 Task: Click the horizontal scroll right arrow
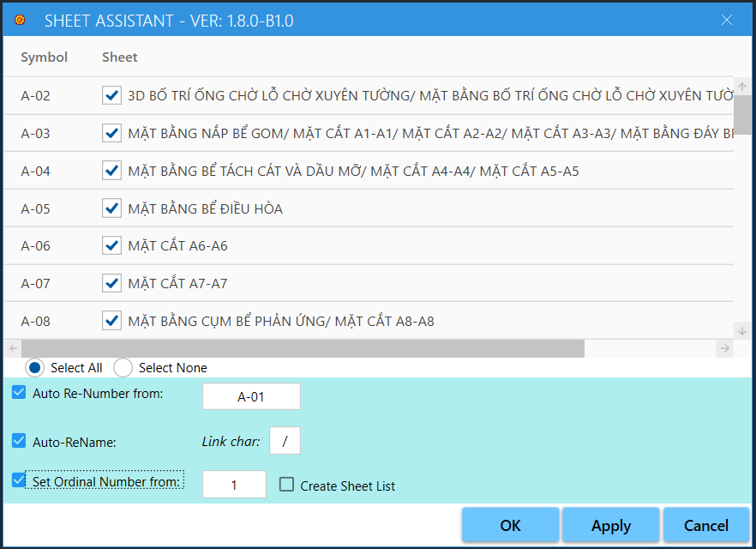tap(725, 348)
